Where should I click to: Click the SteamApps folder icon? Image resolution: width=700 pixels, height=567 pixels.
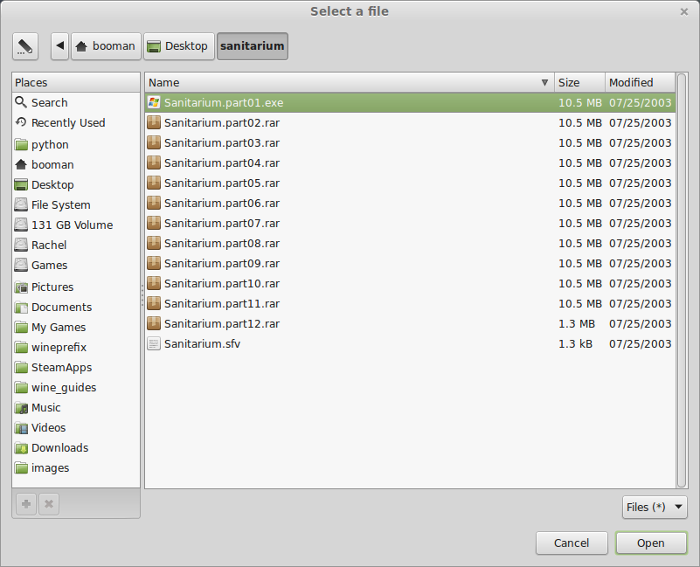[21, 367]
